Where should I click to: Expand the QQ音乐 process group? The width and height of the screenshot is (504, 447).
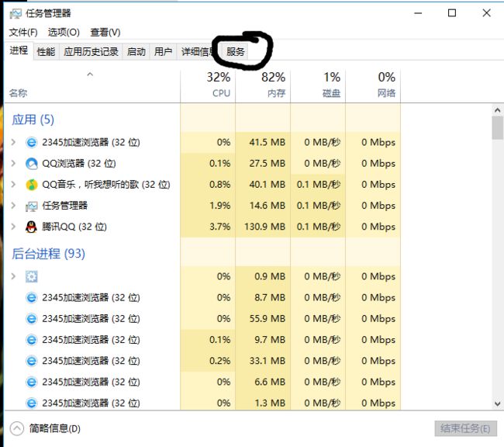(x=13, y=185)
